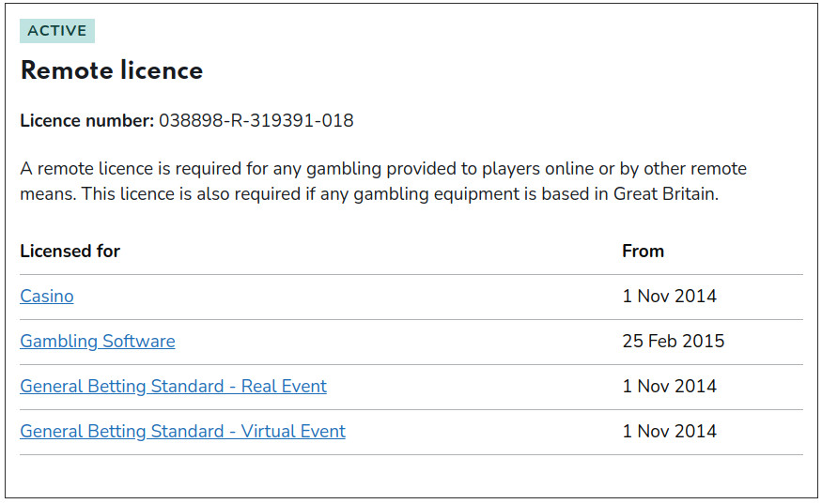Viewport: 822px width, 504px height.
Task: Click the Remote licence heading
Action: [112, 70]
